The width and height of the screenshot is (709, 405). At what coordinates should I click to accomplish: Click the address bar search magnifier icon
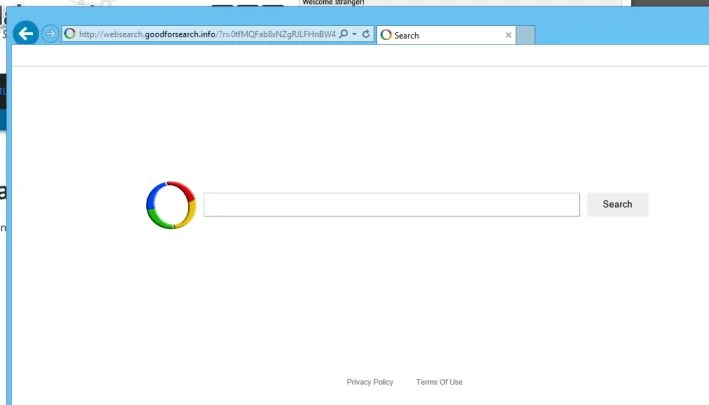point(344,34)
